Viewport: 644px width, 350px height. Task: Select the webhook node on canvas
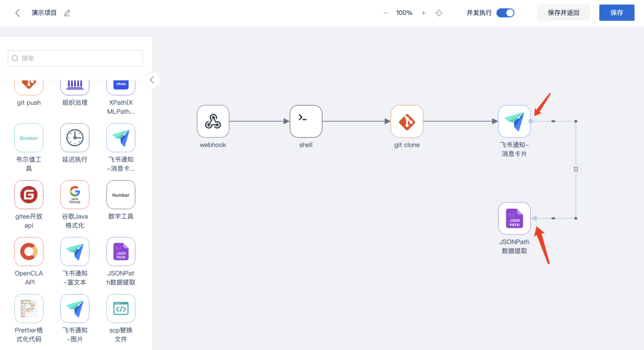point(213,121)
